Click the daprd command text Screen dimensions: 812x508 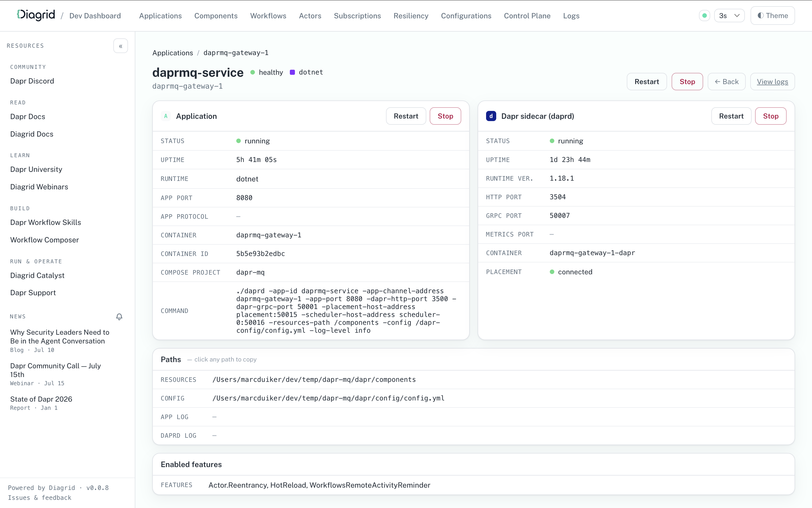346,311
